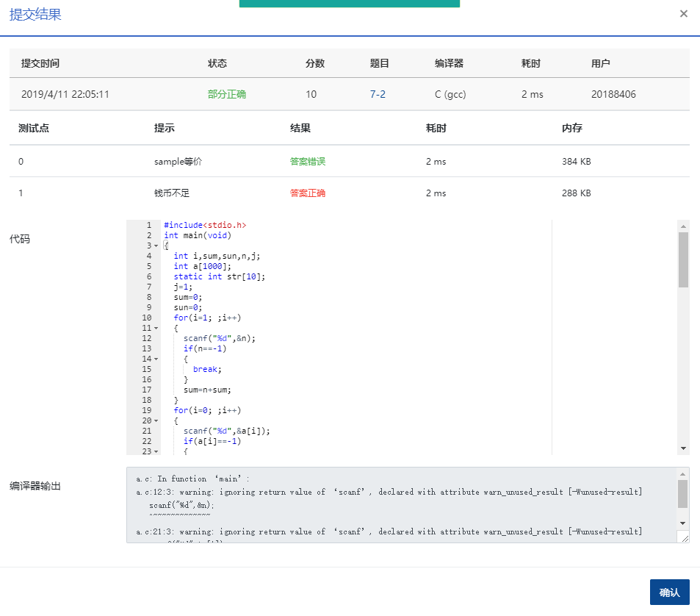Click the 状态 column header
The height and width of the screenshot is (616, 700).
[x=217, y=63]
